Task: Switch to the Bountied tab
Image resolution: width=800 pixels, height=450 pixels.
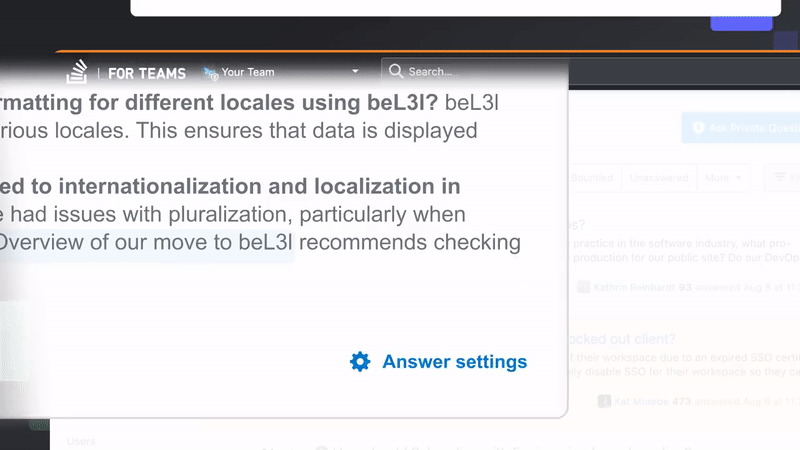Action: click(593, 178)
